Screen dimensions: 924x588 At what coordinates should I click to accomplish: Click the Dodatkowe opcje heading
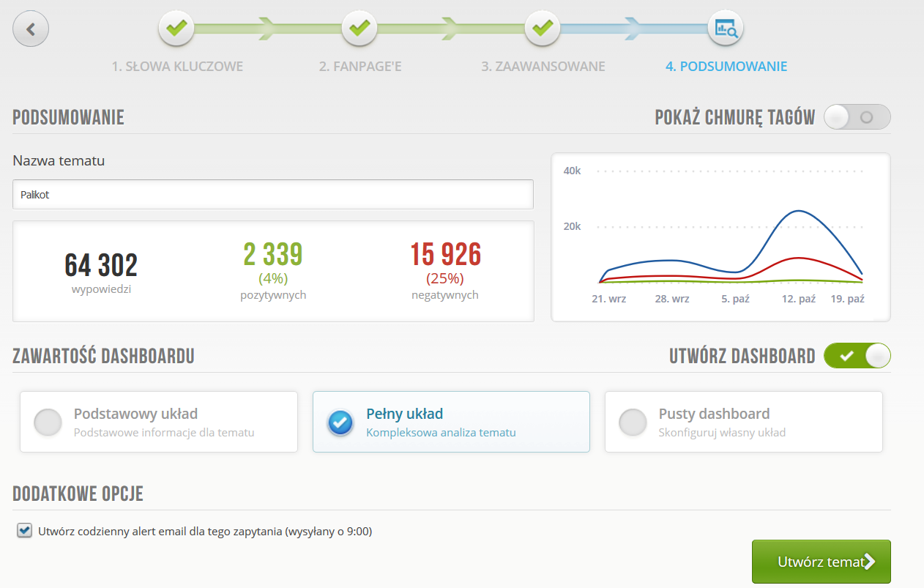78,494
